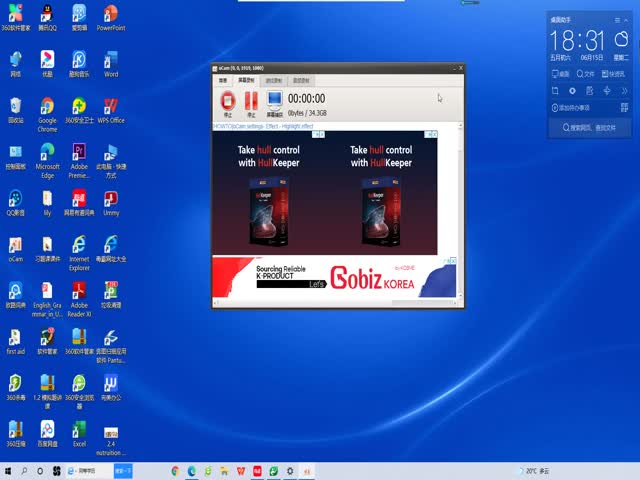
Task: Open the WPS Office desktop icon
Action: (x=111, y=106)
